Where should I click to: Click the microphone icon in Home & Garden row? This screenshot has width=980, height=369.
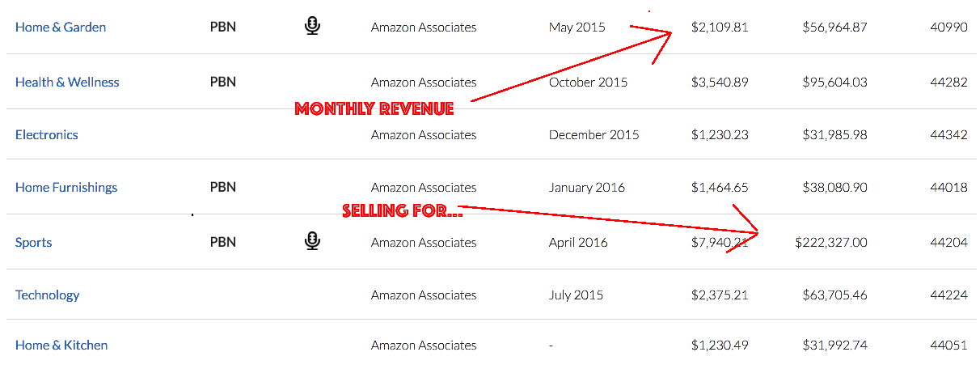[312, 26]
